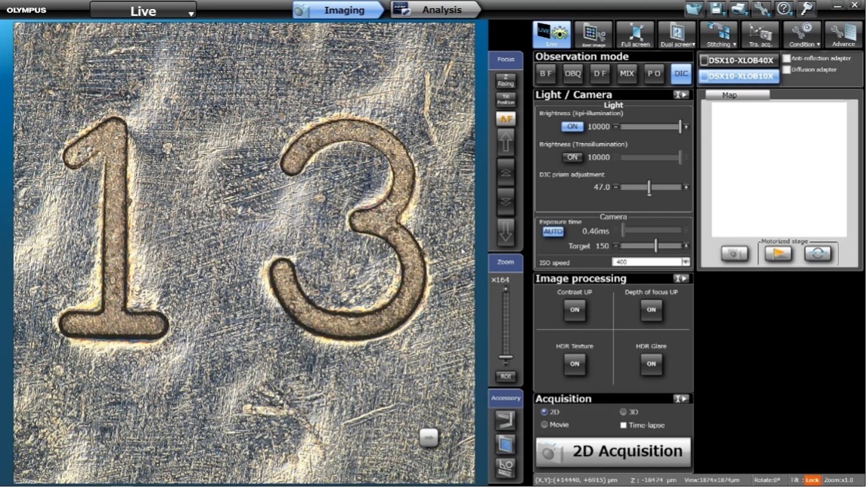Select the BF observation mode button
Screen dimensions: 868x489
(545, 73)
